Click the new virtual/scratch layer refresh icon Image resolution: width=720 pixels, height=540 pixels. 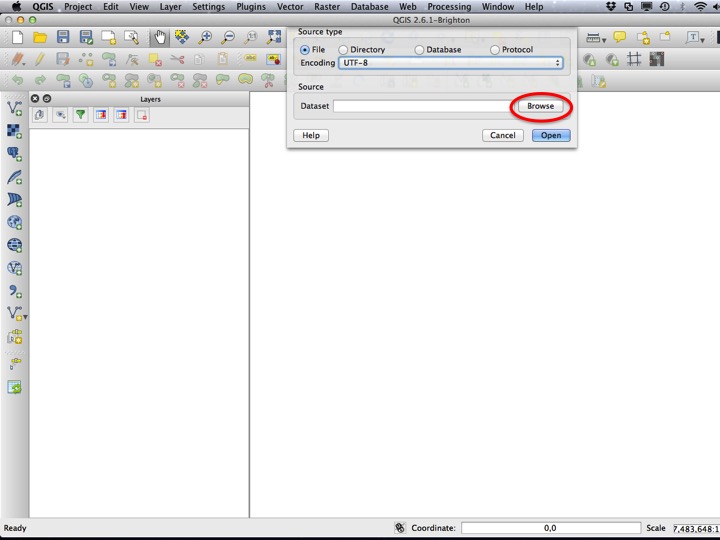pyautogui.click(x=15, y=387)
